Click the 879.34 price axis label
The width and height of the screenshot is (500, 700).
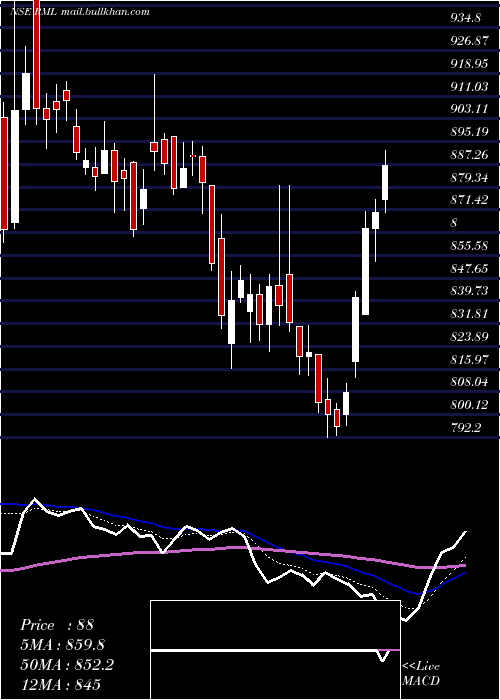pos(469,178)
